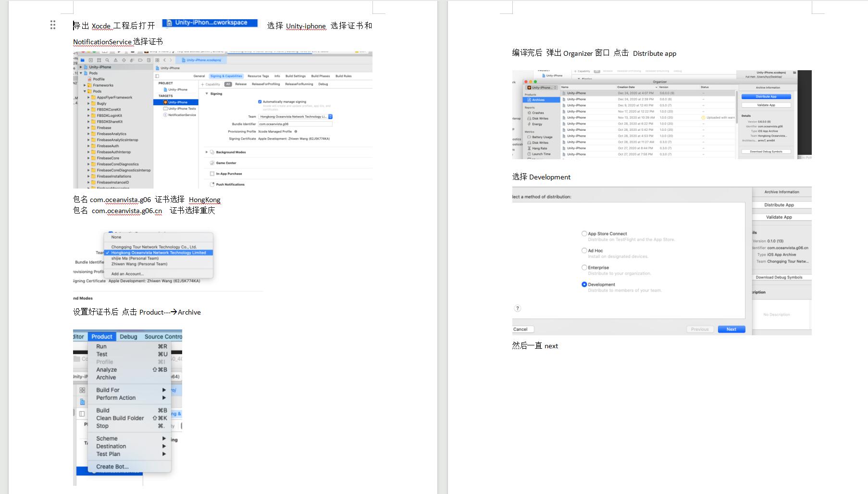
Task: Open the Source Control navigator icon
Action: pos(90,60)
